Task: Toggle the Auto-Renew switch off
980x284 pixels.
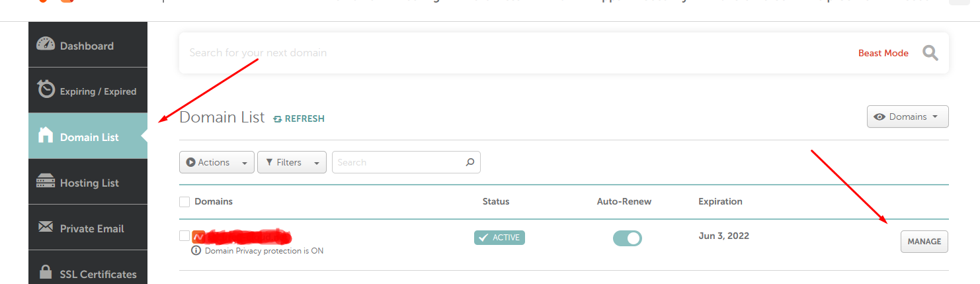Action: [627, 238]
